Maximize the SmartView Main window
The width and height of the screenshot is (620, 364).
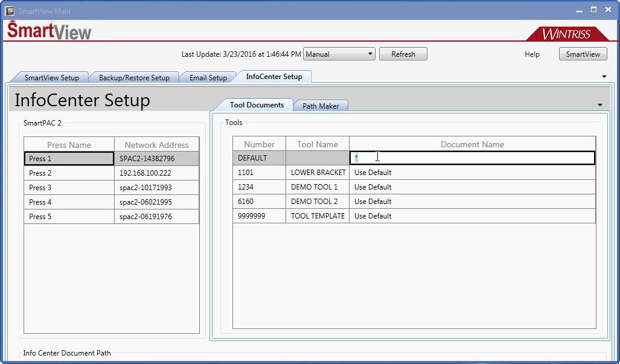coord(593,10)
